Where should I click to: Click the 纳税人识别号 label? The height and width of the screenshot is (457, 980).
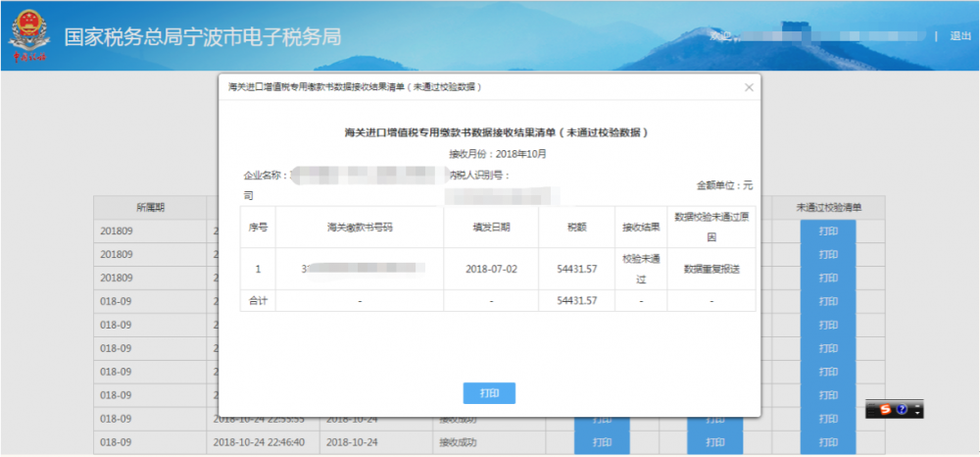[479, 175]
